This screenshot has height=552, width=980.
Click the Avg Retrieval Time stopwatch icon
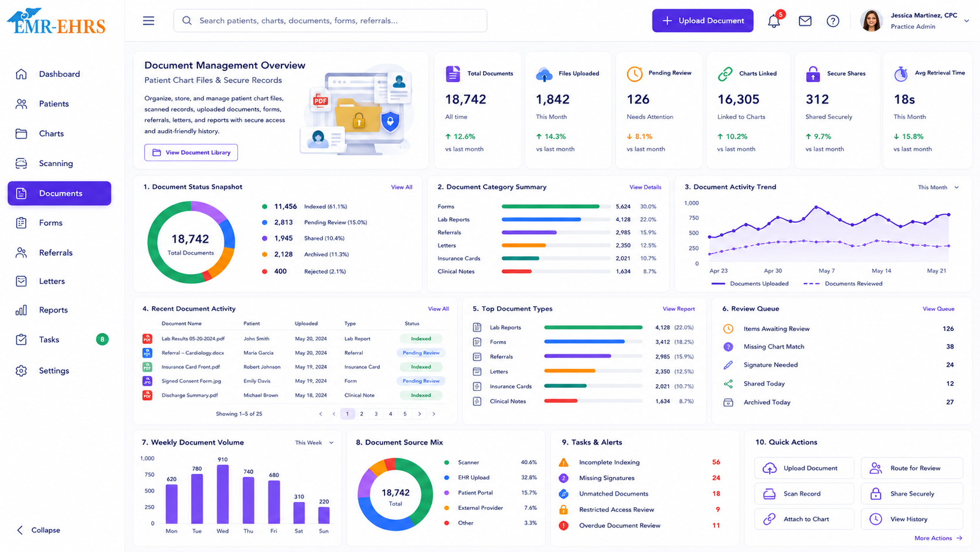click(x=901, y=74)
